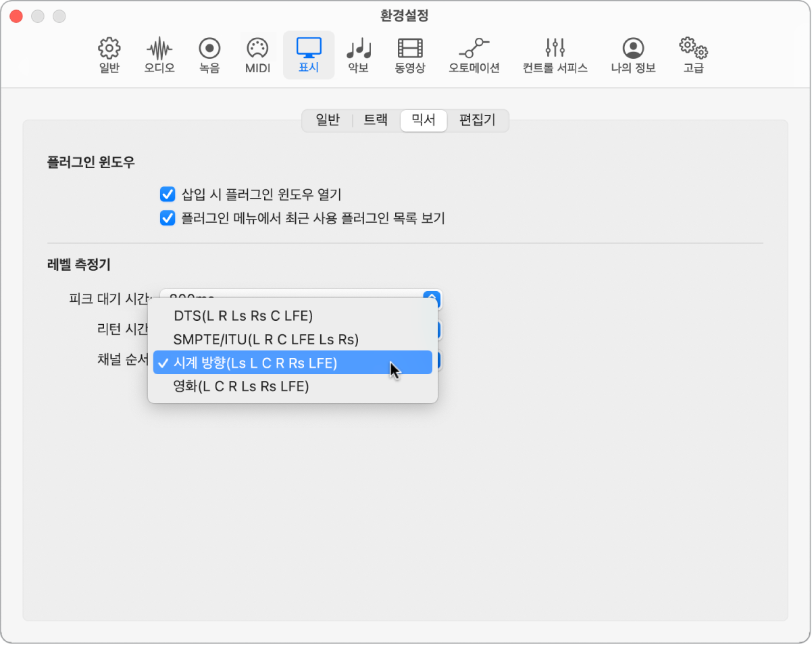812x645 pixels.
Task: Open the 오토메이션 automation curve icon
Action: pyautogui.click(x=474, y=49)
